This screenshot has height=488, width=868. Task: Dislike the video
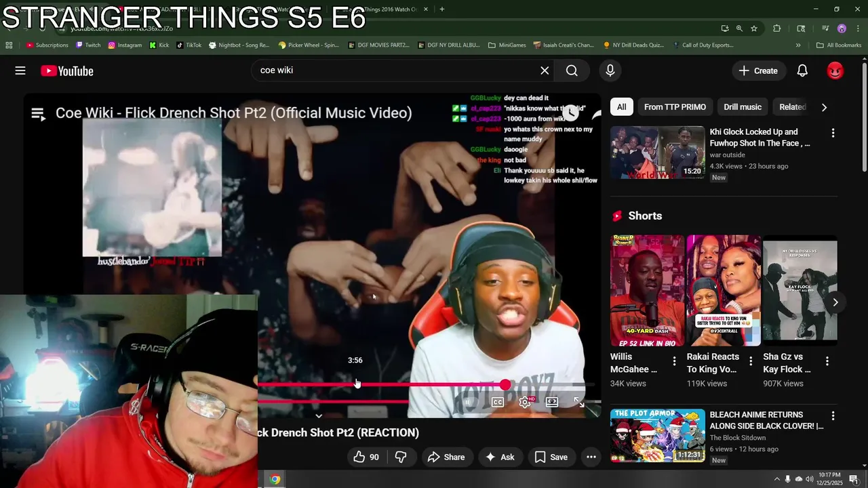[401, 457]
